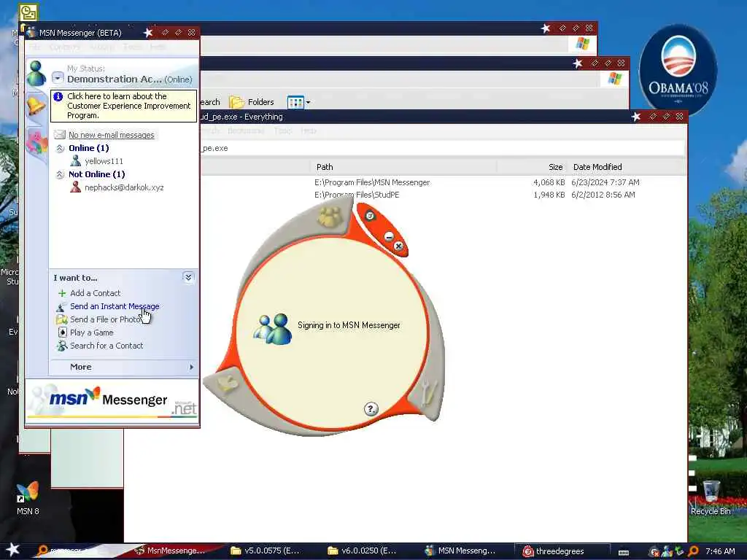Select the E:\Program Files\MSN Messenger path row
Screen dimensions: 747x560
click(x=372, y=182)
